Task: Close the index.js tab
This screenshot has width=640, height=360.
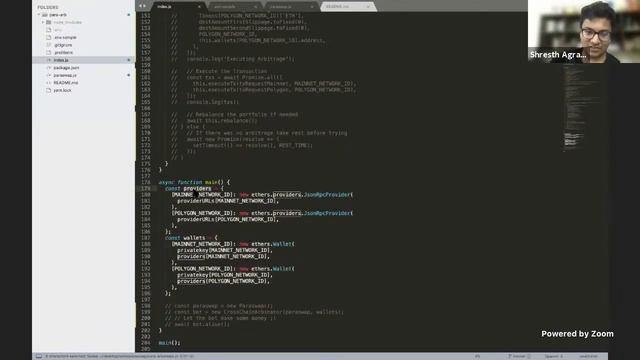Action: tap(199, 7)
